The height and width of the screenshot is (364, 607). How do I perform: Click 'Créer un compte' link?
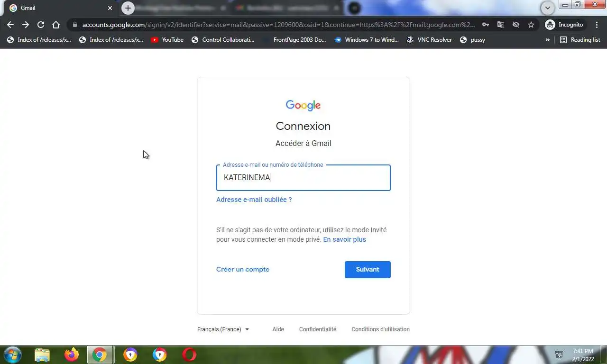243,269
